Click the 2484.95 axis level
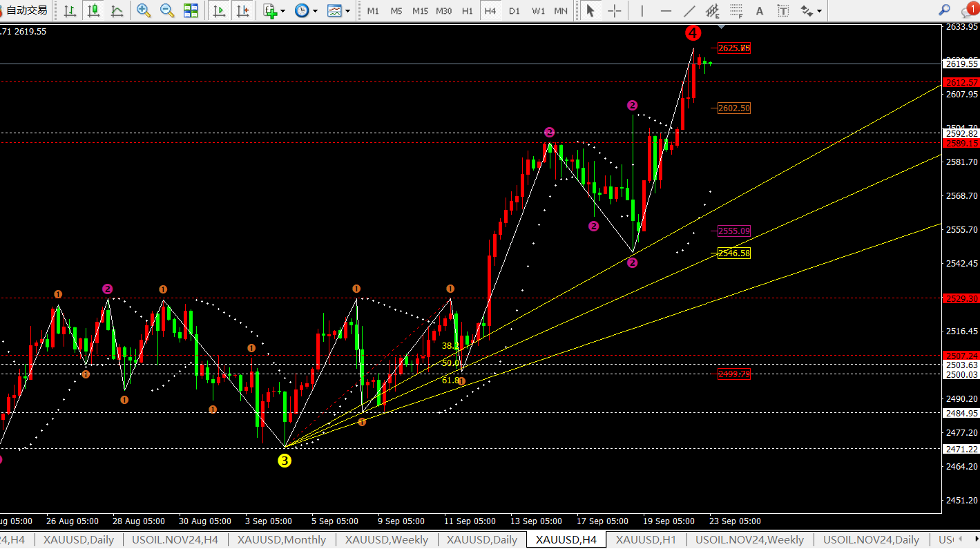Image resolution: width=980 pixels, height=549 pixels. [x=961, y=413]
